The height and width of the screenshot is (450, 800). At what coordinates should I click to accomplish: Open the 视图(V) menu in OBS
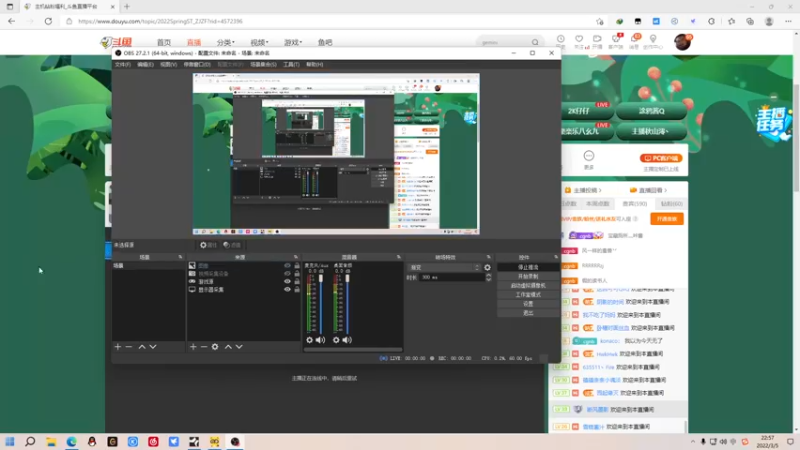(168, 65)
